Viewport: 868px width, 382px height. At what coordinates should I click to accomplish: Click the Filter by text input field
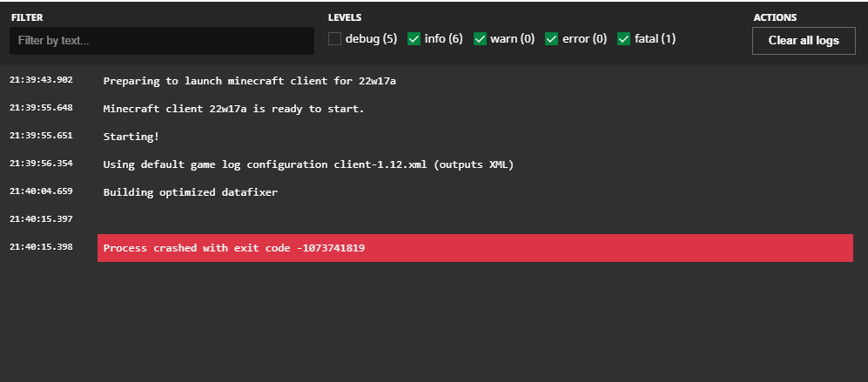click(x=162, y=41)
